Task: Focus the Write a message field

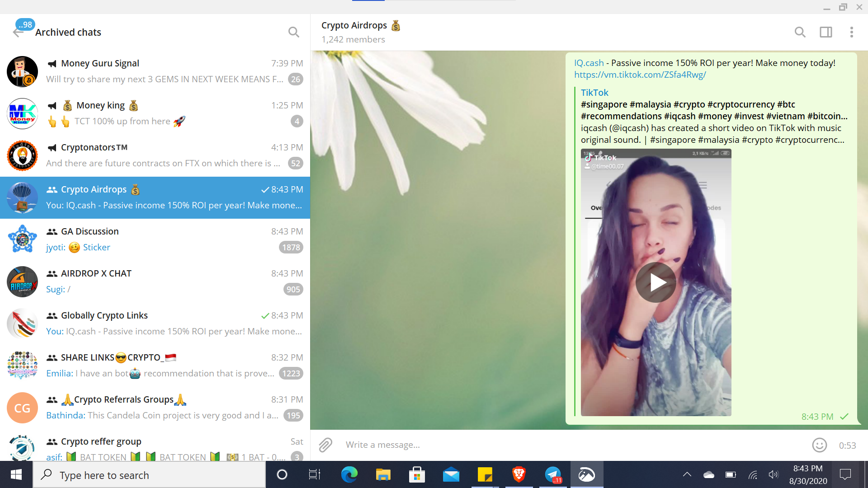Action: [x=574, y=445]
